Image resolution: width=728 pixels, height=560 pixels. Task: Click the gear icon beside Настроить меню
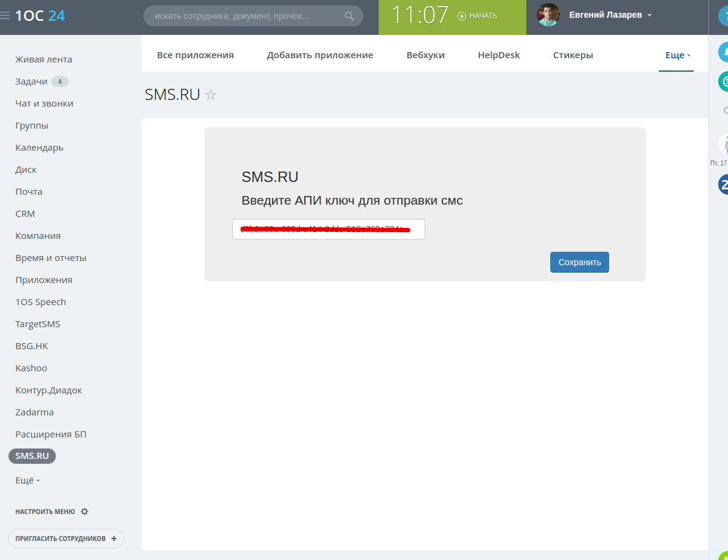click(85, 512)
